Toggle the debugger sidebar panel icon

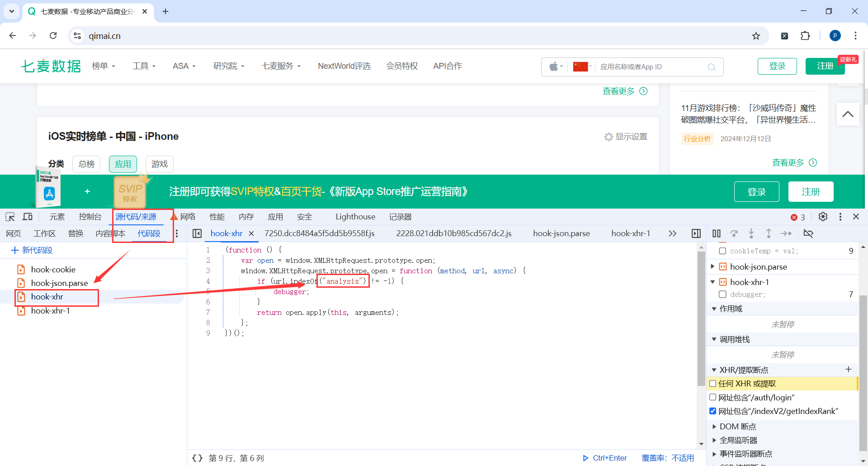696,233
